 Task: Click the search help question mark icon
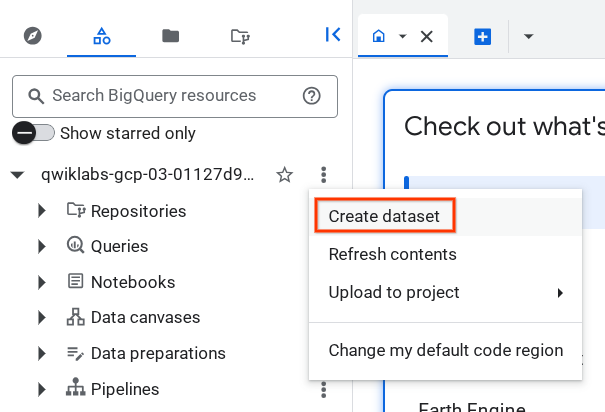coord(311,96)
